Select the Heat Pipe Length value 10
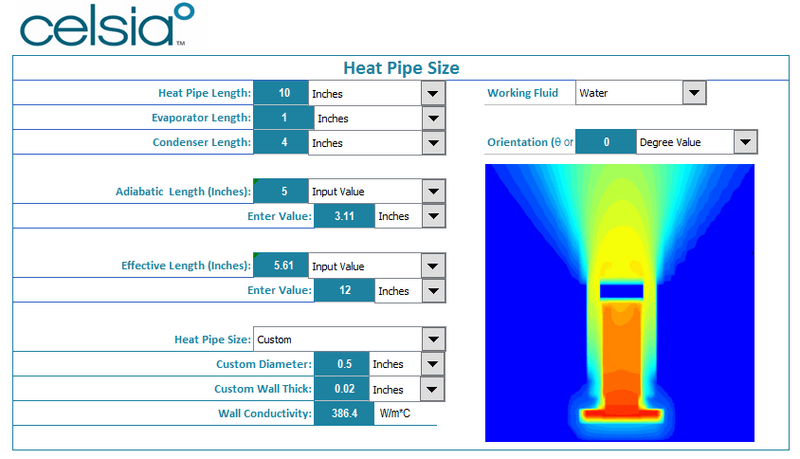 pyautogui.click(x=281, y=93)
